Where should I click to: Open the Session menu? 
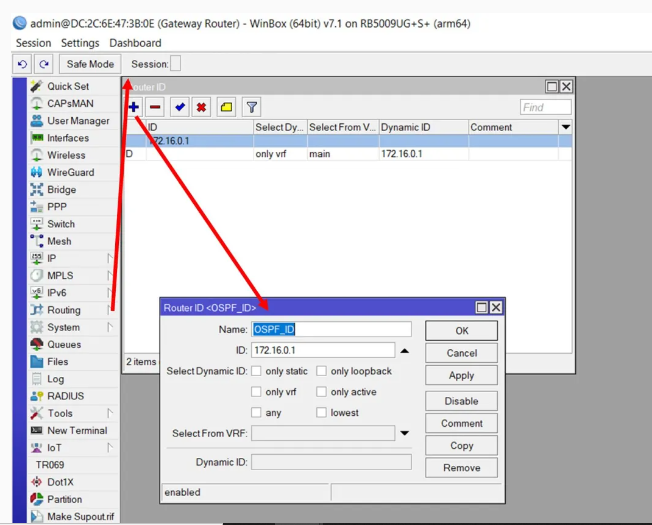tap(33, 43)
